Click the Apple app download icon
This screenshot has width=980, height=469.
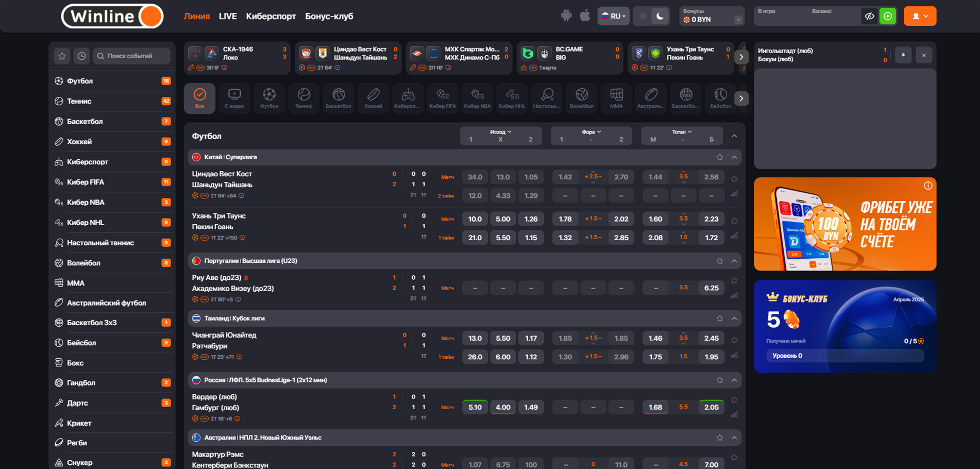[585, 16]
